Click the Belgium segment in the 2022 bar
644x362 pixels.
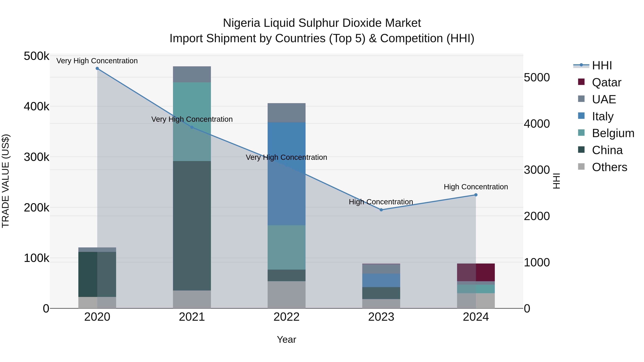point(287,247)
